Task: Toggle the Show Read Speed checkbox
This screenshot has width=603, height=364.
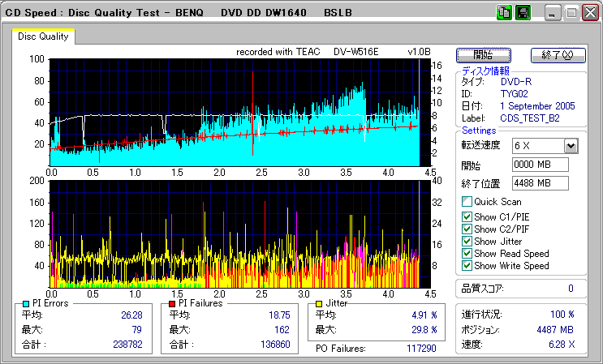Action: pos(467,254)
